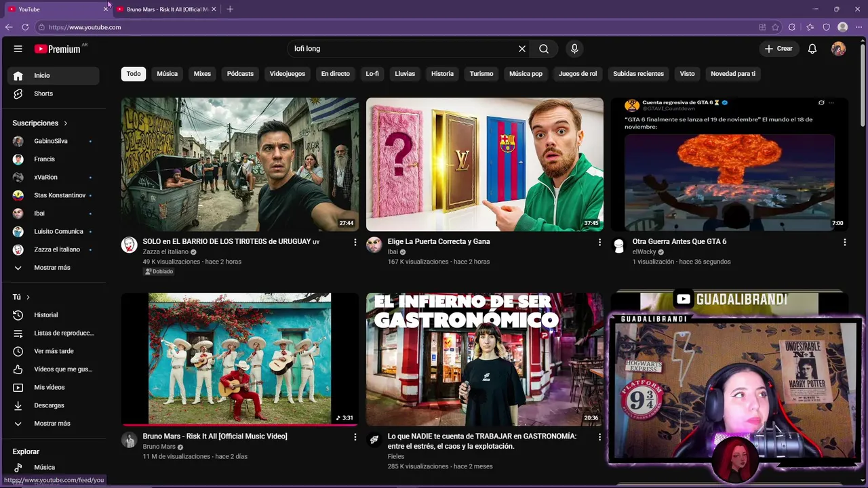Play Bruno Mars Risk It All thumbnail
Image resolution: width=868 pixels, height=488 pixels.
tap(240, 359)
